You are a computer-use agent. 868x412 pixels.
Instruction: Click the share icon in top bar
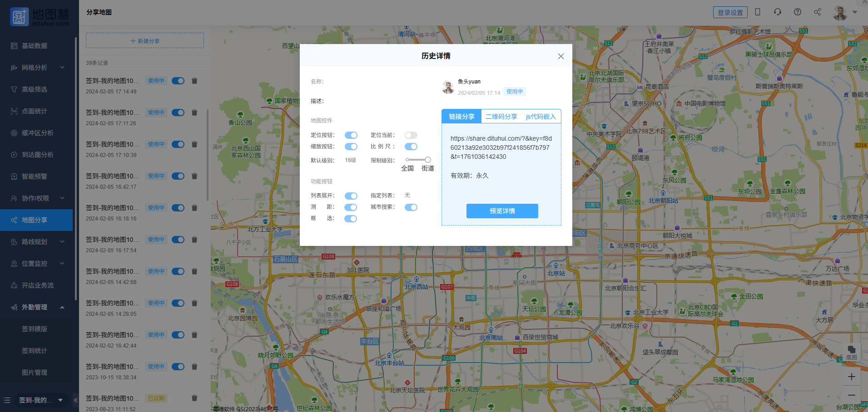tap(818, 12)
